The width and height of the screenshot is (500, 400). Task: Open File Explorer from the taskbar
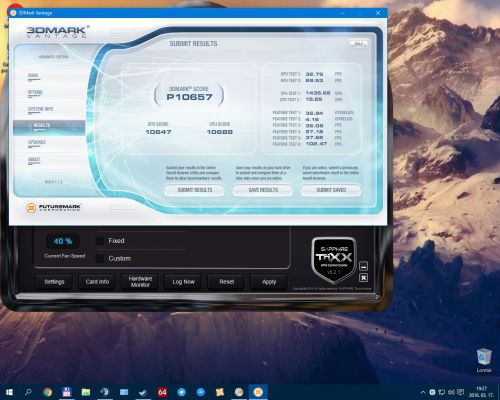[86, 392]
